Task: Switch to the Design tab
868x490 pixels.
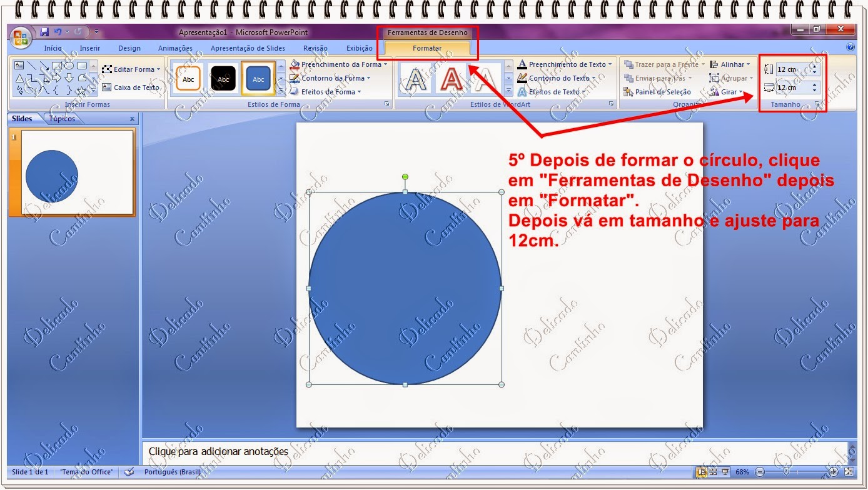Action: 129,48
